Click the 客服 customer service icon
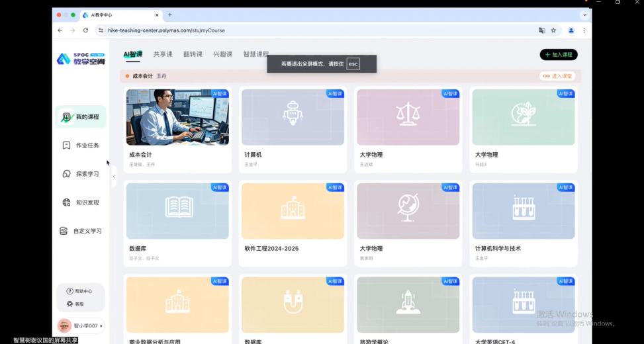 69,304
